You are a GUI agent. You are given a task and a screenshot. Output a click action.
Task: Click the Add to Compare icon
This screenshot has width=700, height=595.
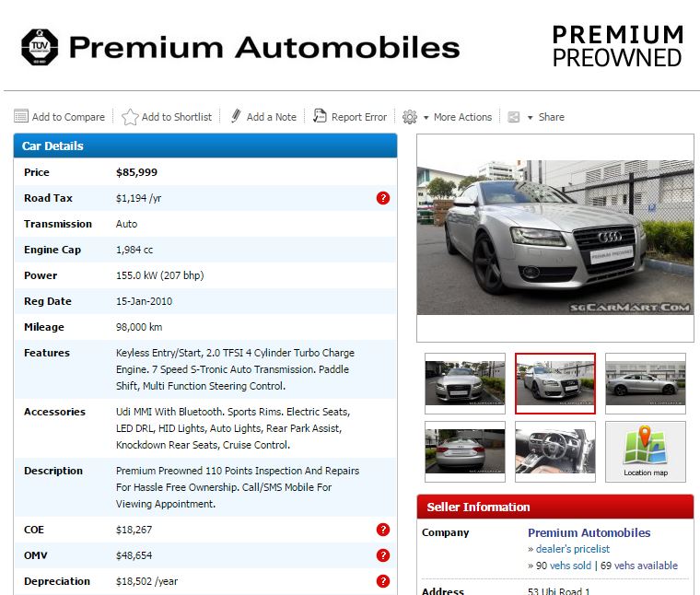pos(21,117)
